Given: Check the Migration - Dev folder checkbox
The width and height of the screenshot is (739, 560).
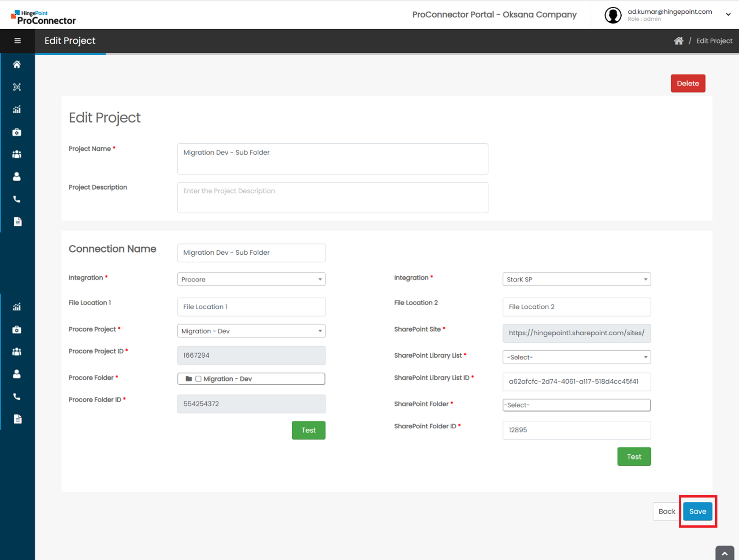Looking at the screenshot, I should [x=198, y=379].
